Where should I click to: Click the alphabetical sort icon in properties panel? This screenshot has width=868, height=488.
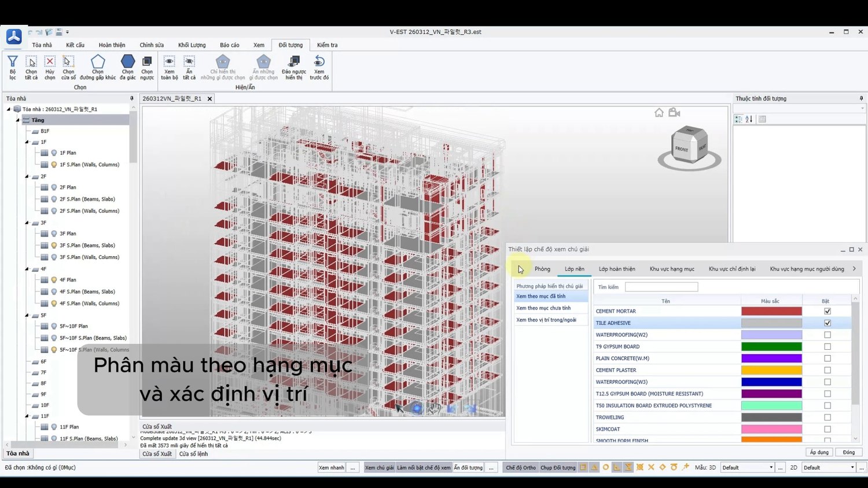click(749, 119)
